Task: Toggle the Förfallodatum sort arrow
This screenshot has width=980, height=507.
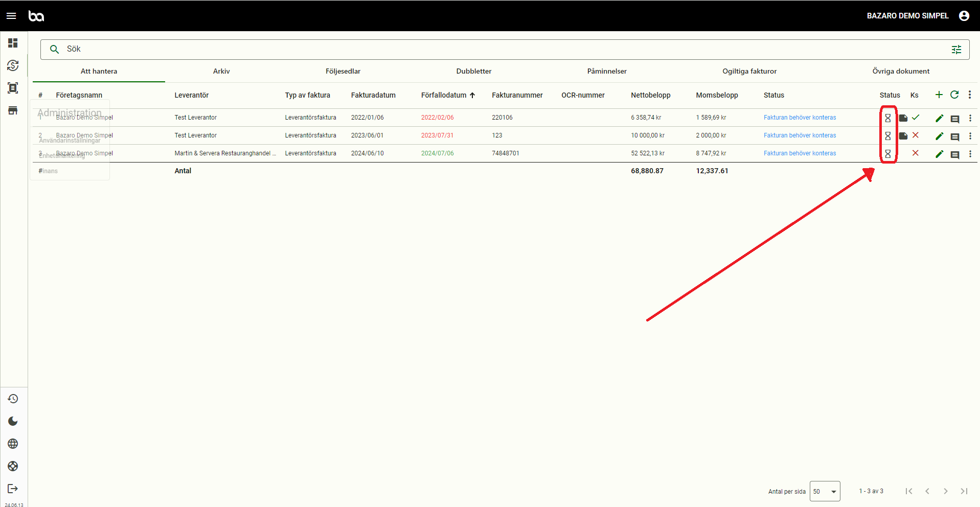Action: 472,95
